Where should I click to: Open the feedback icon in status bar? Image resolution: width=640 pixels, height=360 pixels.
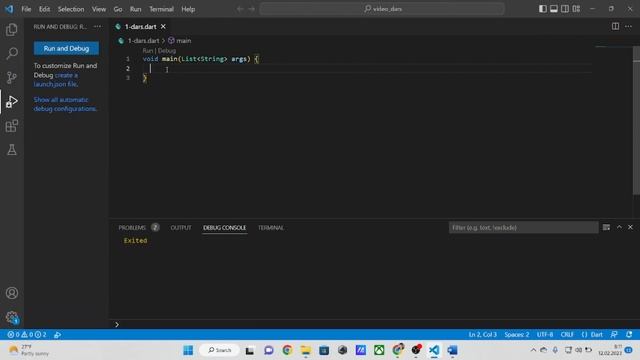614,334
